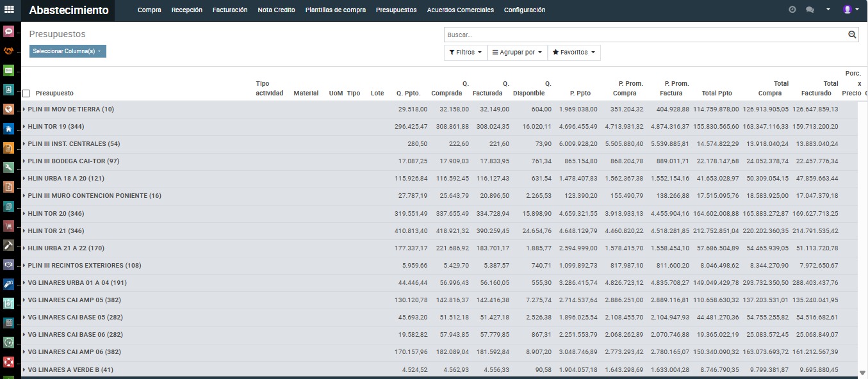Open the apps grid menu icon
Viewport: 868px width, 379px height.
[9, 10]
